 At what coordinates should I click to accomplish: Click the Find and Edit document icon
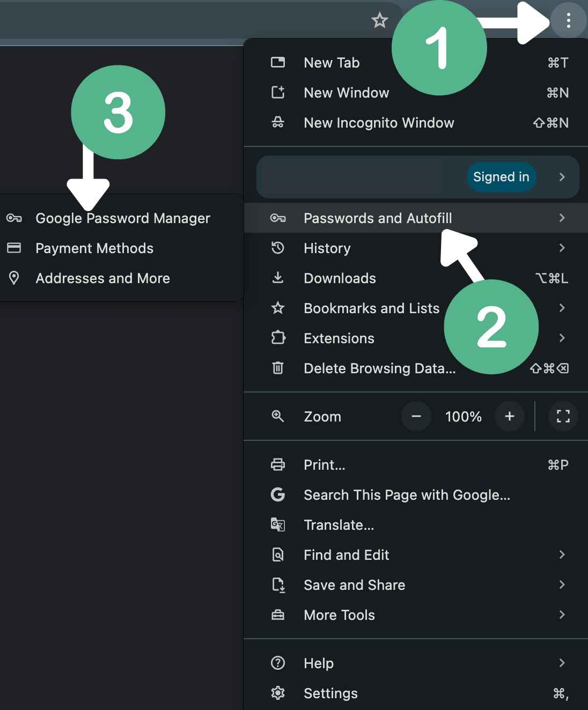[278, 554]
